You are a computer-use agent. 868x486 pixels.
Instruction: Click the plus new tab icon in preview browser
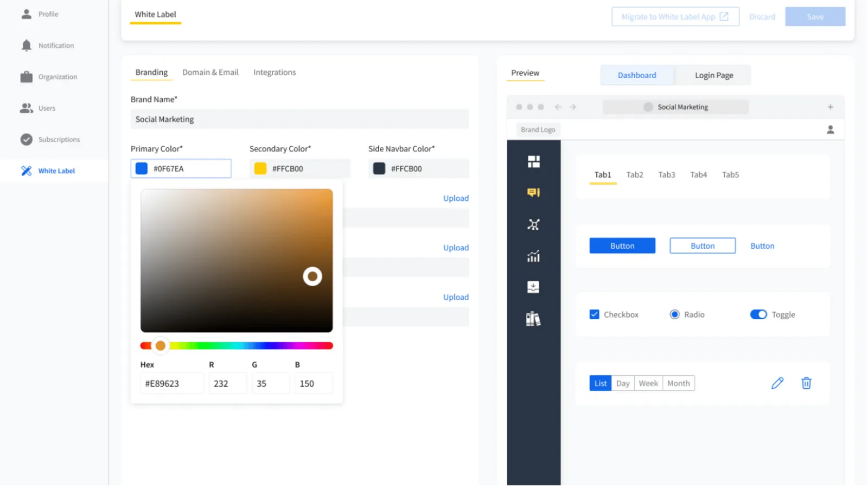pos(830,107)
